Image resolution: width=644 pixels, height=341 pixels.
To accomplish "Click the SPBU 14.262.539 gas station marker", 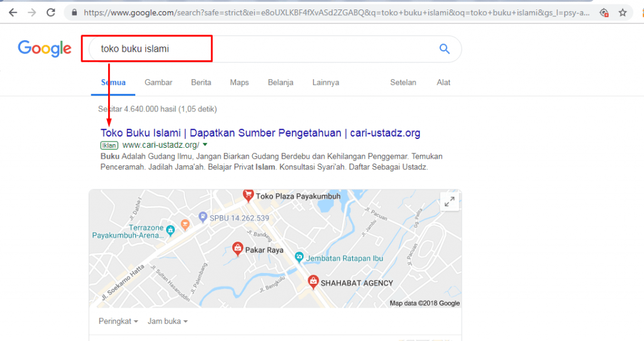I will 203,216.
